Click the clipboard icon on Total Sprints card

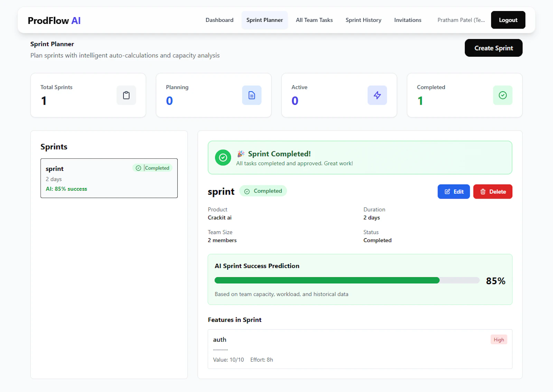coord(126,95)
